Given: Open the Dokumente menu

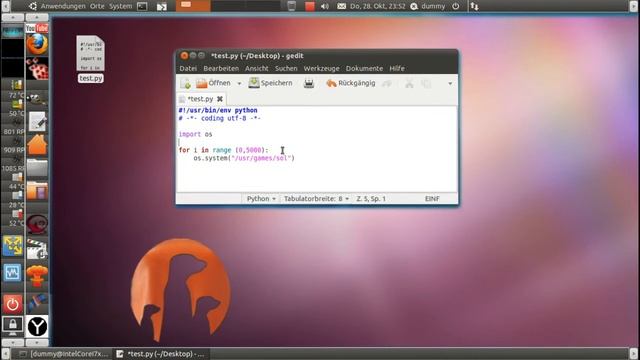Looking at the screenshot, I should [x=364, y=69].
